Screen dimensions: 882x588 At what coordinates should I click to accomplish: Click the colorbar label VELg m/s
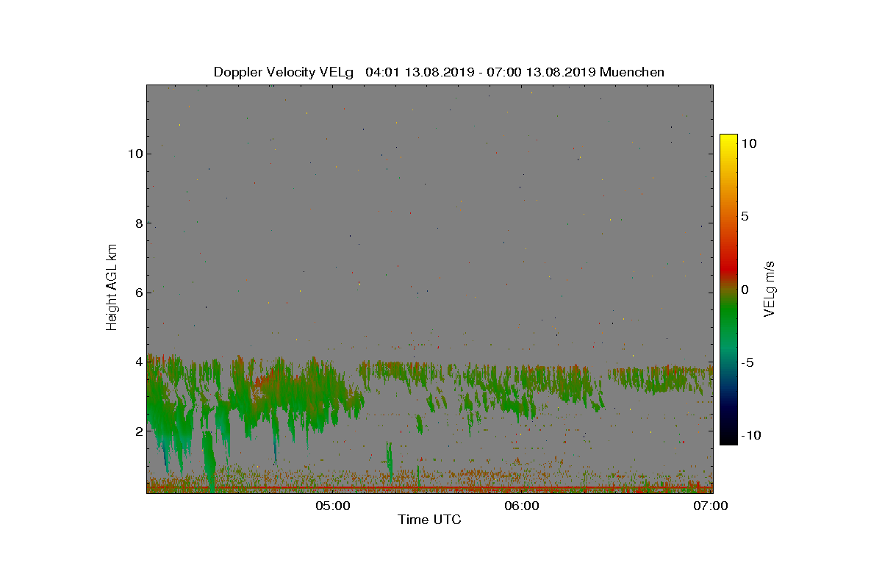771,288
